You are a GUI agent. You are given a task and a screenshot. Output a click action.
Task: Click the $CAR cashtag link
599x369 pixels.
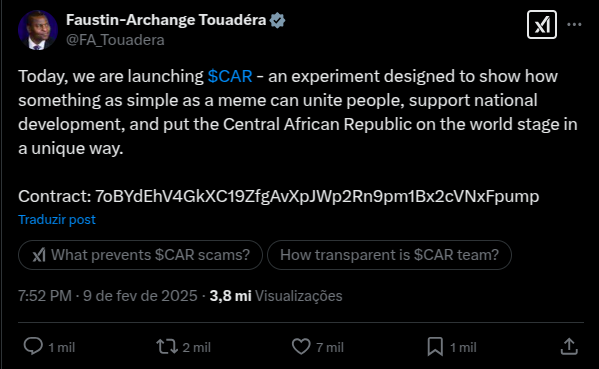pos(230,76)
